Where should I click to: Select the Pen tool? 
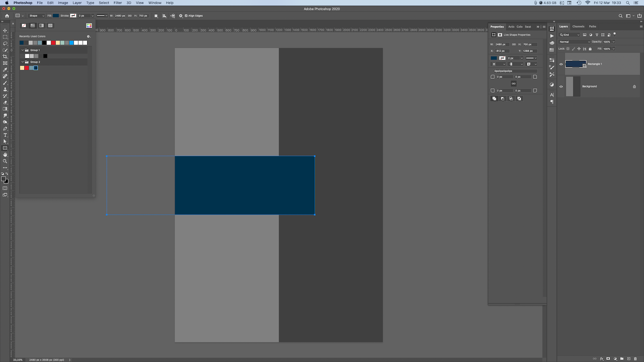pos(5,129)
